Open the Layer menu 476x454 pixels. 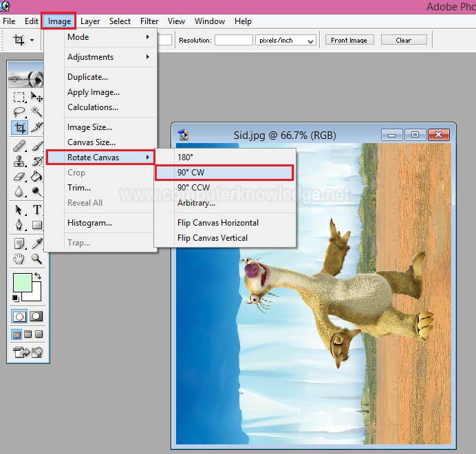[x=90, y=21]
